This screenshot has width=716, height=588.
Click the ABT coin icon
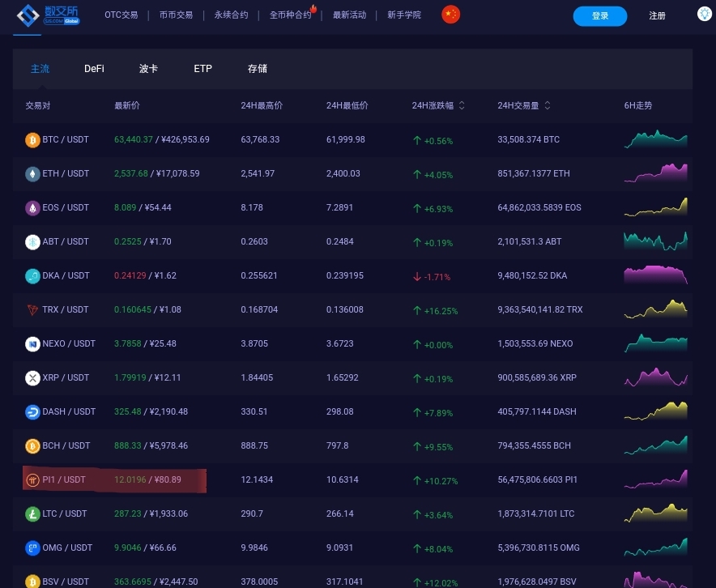[x=32, y=242]
